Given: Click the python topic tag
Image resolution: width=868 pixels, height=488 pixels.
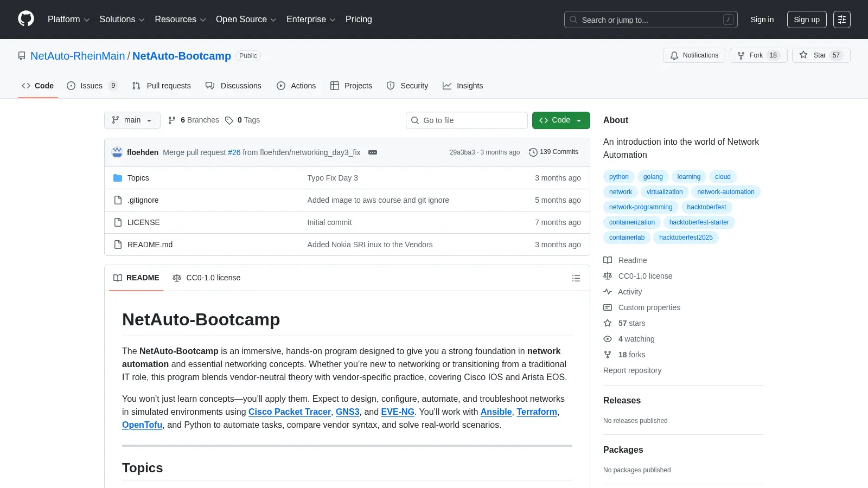Looking at the screenshot, I should (x=618, y=177).
